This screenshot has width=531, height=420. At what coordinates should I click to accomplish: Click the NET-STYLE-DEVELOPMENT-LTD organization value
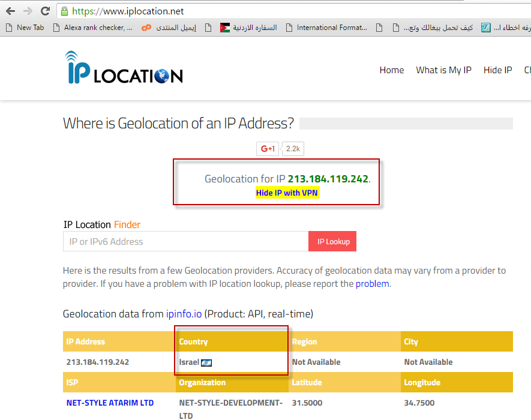point(230,409)
